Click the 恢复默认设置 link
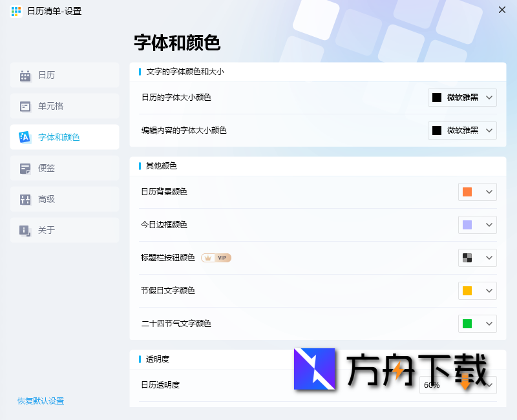This screenshot has width=517, height=420. pyautogui.click(x=41, y=401)
